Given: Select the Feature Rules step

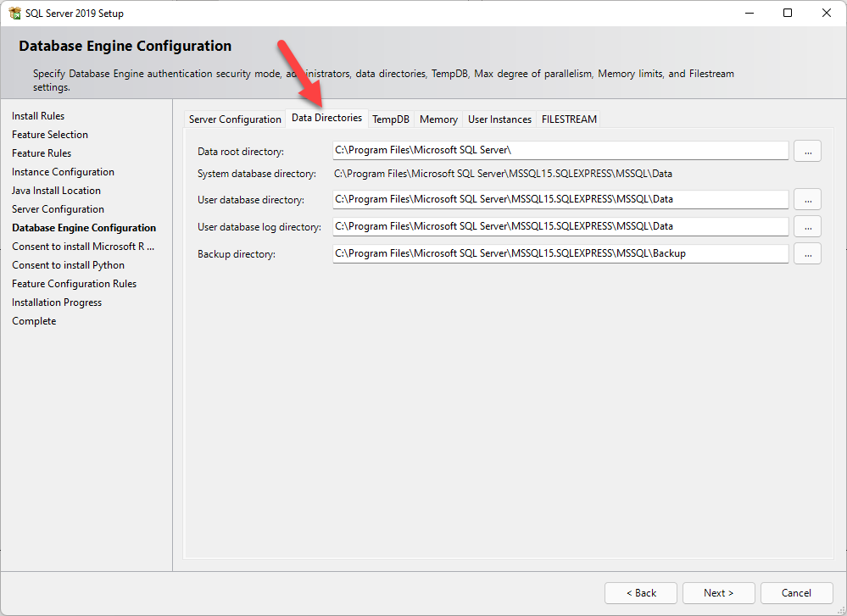Looking at the screenshot, I should coord(42,153).
